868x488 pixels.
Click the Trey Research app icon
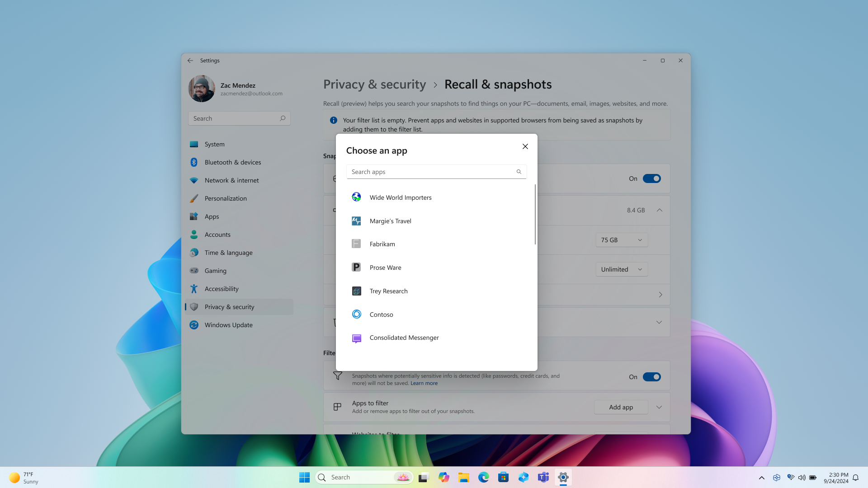(357, 291)
